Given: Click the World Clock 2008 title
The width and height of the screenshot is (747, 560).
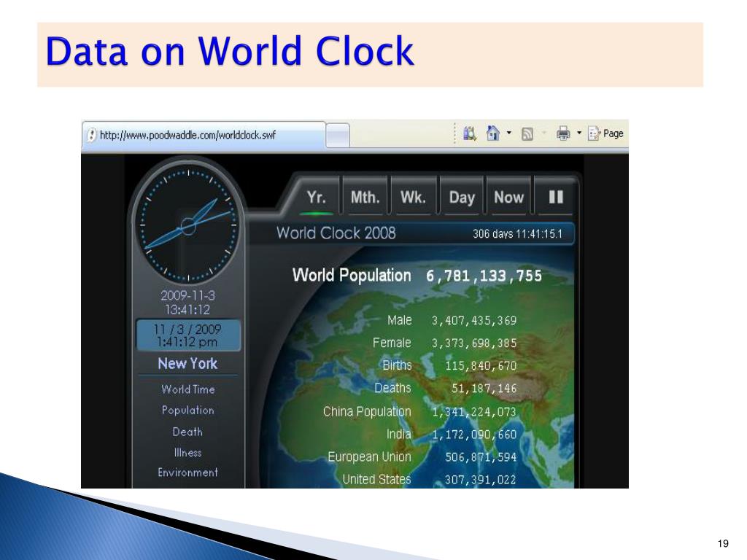Looking at the screenshot, I should [336, 233].
